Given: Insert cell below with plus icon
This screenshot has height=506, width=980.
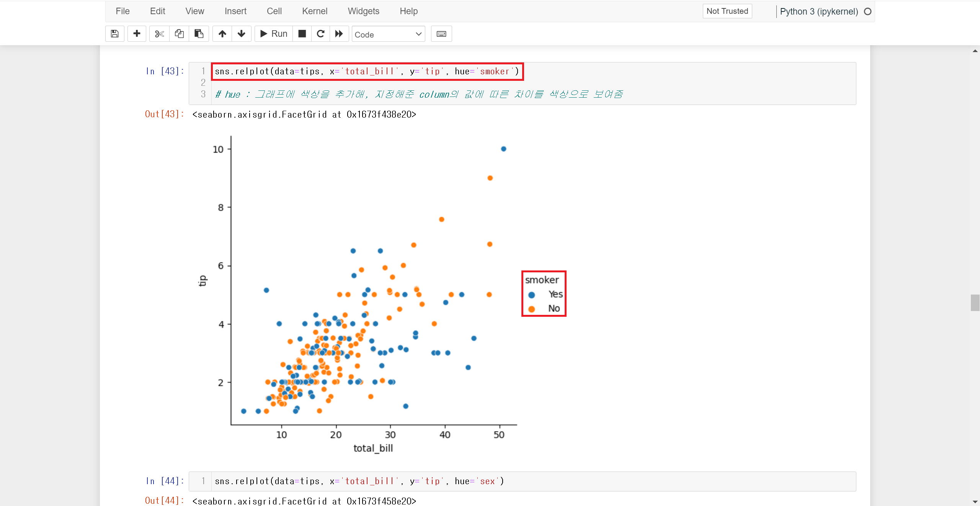Looking at the screenshot, I should (x=137, y=34).
